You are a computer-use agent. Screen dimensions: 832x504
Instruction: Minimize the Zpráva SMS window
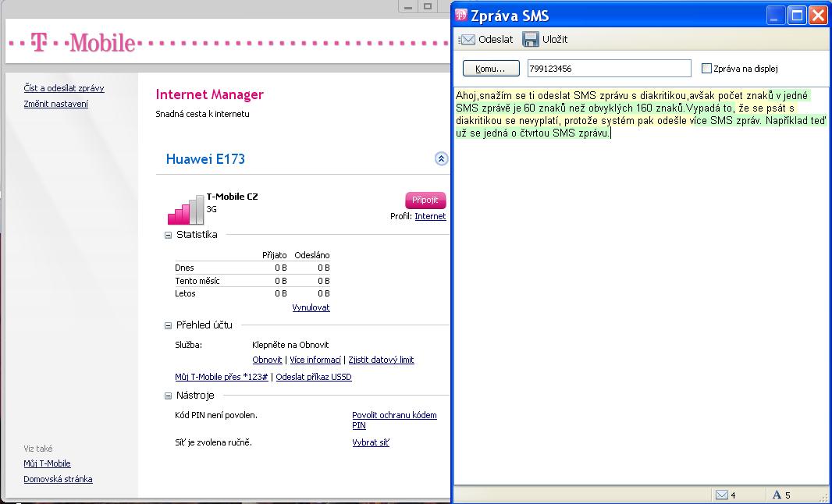[x=777, y=16]
